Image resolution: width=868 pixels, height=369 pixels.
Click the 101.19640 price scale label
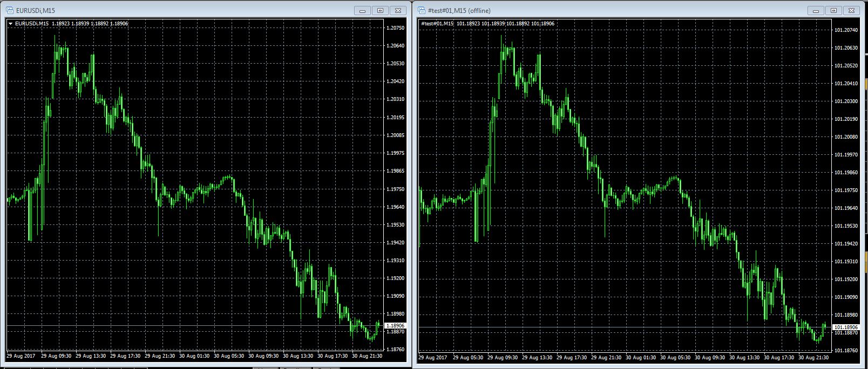[x=846, y=208]
